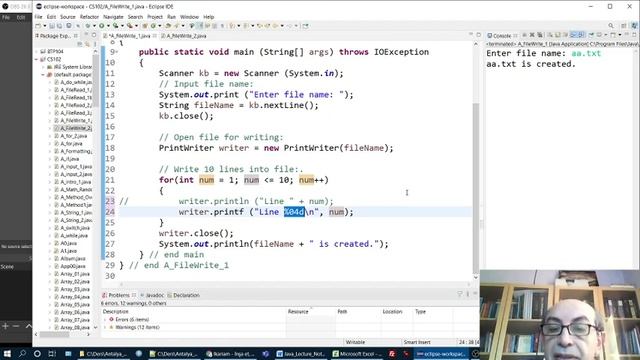The width and height of the screenshot is (640, 360).
Task: Open the File menu in Eclipse
Action: tap(38, 17)
